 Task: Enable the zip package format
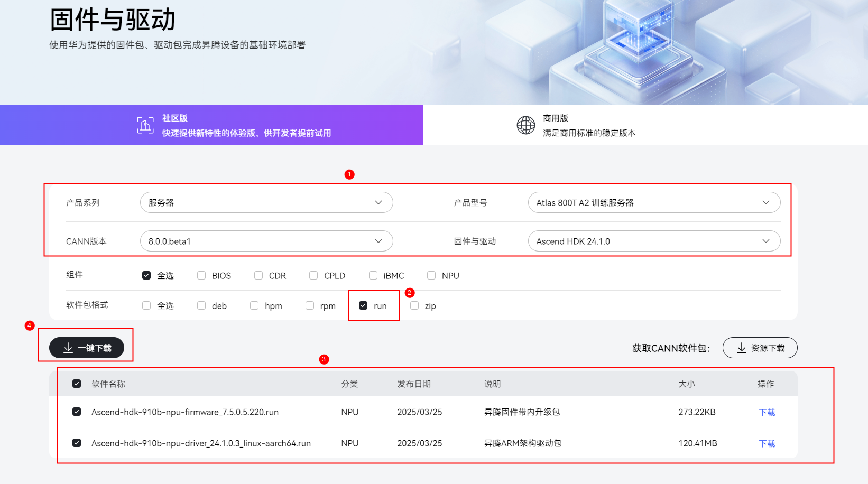point(414,305)
